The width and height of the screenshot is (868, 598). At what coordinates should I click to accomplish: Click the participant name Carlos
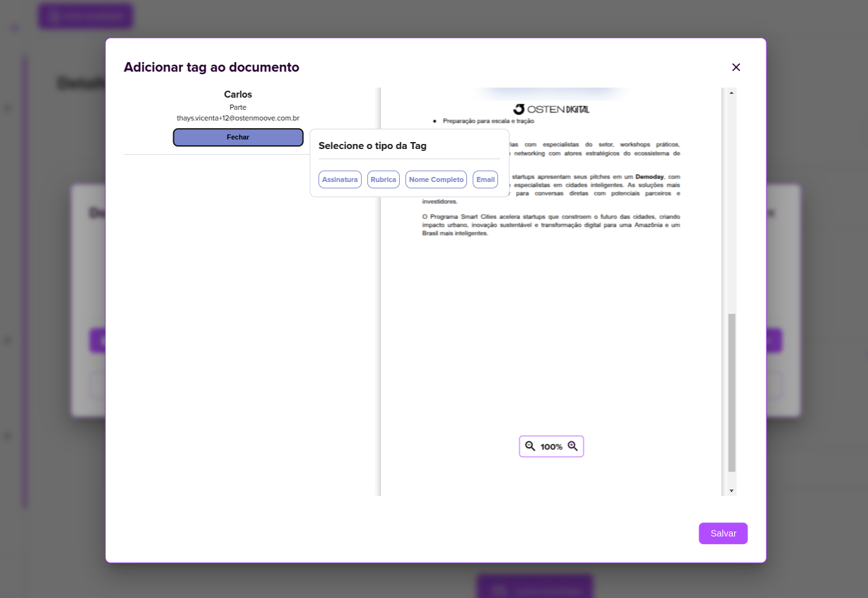pyautogui.click(x=238, y=94)
